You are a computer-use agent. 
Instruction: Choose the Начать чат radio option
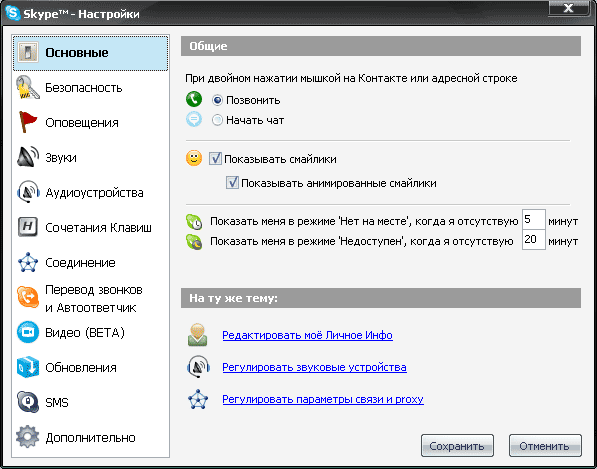pyautogui.click(x=217, y=120)
